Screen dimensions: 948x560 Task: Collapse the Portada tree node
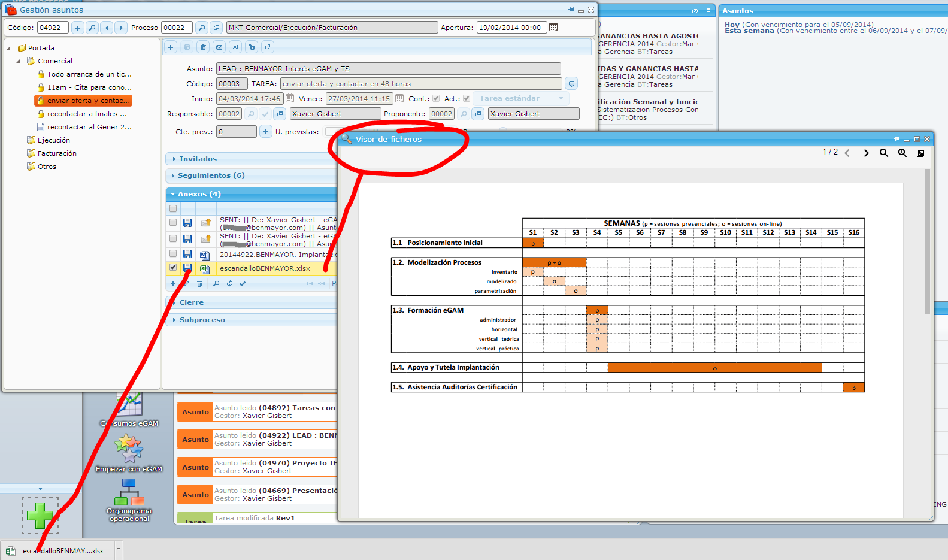[x=9, y=48]
